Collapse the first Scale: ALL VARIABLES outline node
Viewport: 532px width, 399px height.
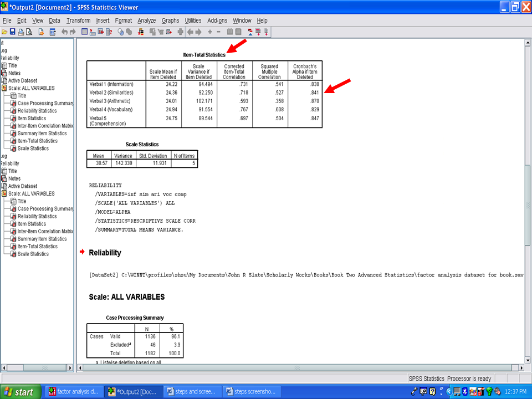(4, 88)
